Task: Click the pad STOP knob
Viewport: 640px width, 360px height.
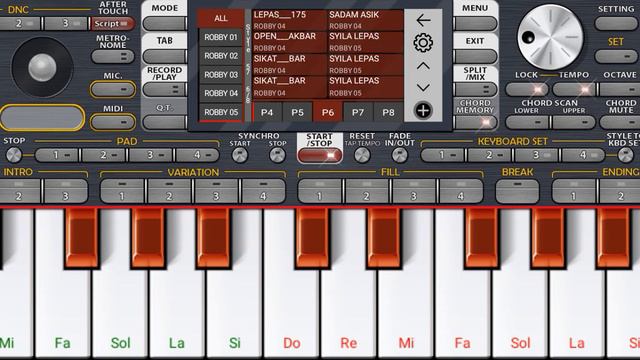Action: pyautogui.click(x=14, y=155)
